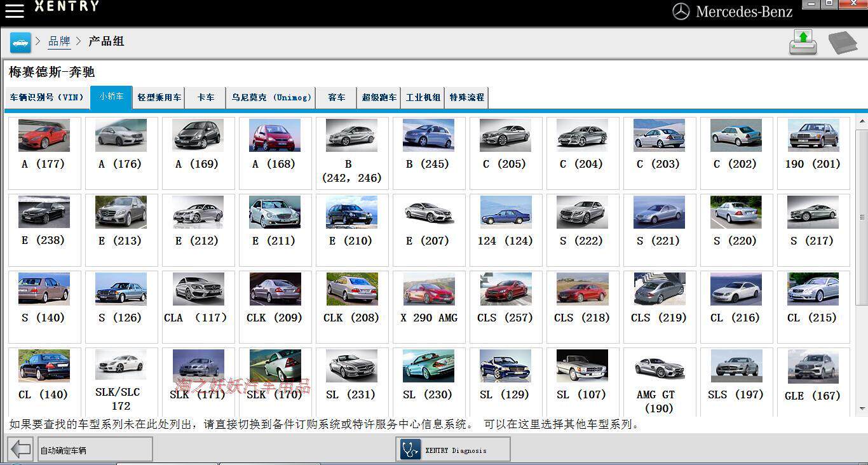Image resolution: width=868 pixels, height=465 pixels.
Task: Launch XENTRY Diagnosis button
Action: click(x=453, y=449)
